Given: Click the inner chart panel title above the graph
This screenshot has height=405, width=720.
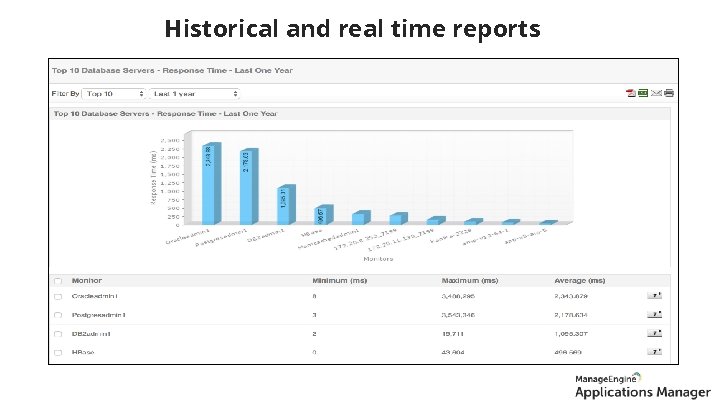Looking at the screenshot, I should pos(165,113).
